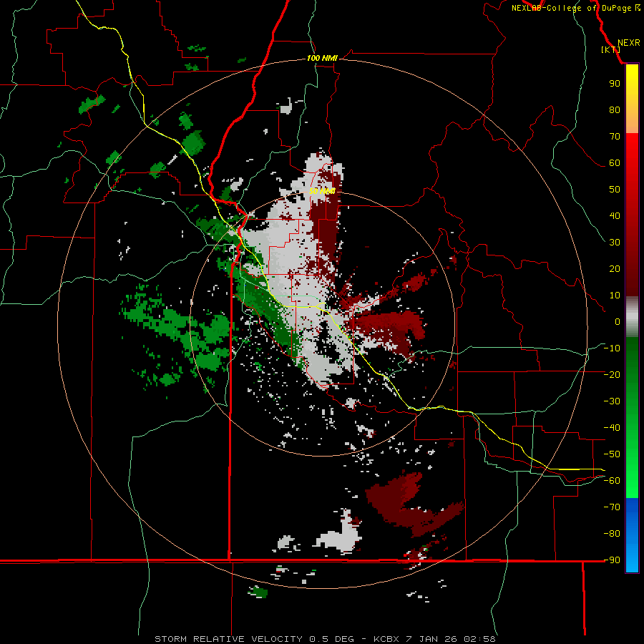Screen dimensions: 644x644
Task: Click the -90 knot scale label
Action: coord(612,560)
